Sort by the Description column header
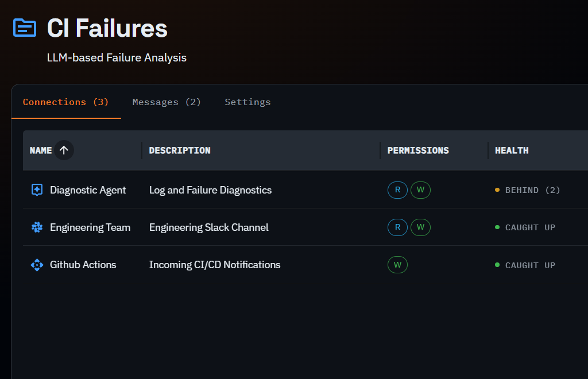The image size is (588, 379). click(x=180, y=150)
